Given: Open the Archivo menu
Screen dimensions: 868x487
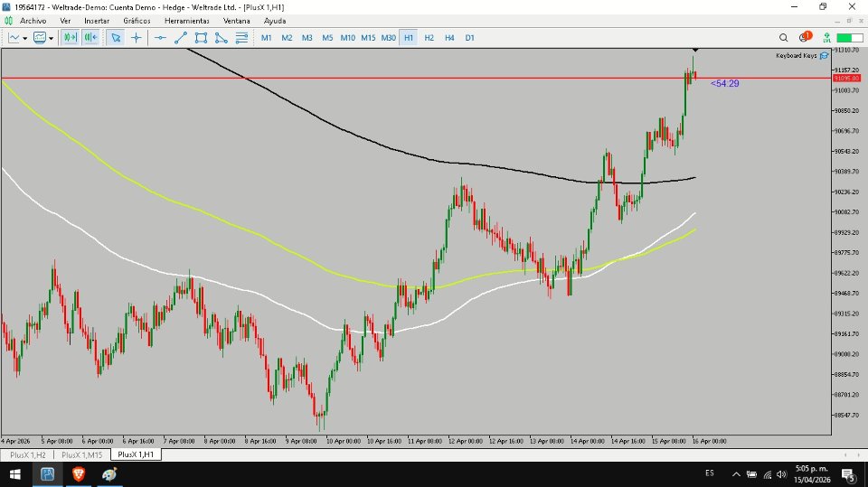Looking at the screenshot, I should pos(33,21).
